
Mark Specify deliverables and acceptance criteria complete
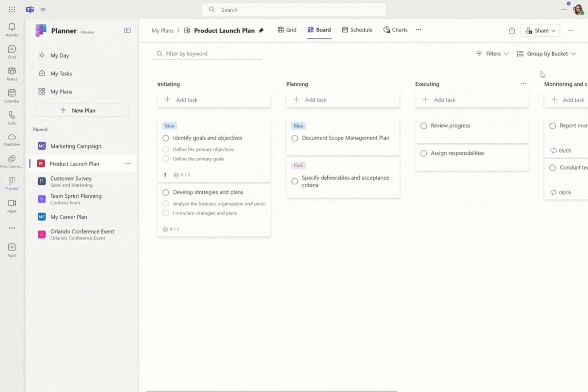(x=295, y=181)
